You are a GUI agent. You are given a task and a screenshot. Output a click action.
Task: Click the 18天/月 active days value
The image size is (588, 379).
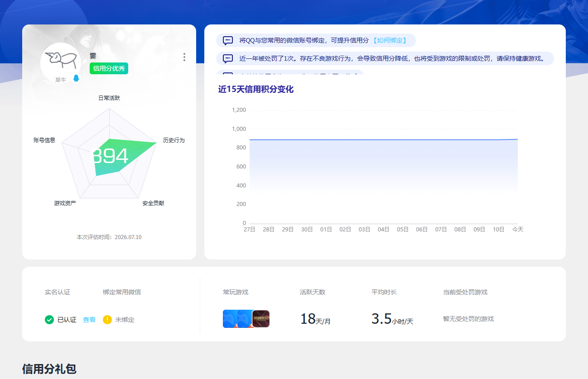[x=315, y=319]
